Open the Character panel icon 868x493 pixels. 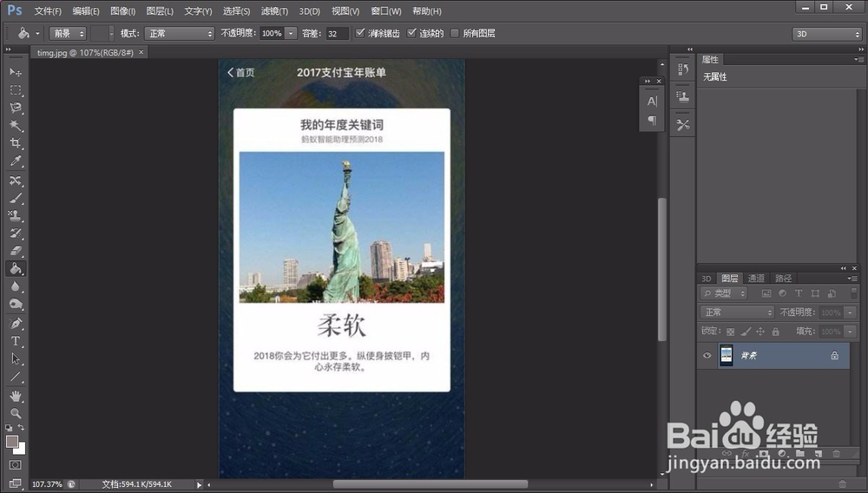pyautogui.click(x=652, y=101)
